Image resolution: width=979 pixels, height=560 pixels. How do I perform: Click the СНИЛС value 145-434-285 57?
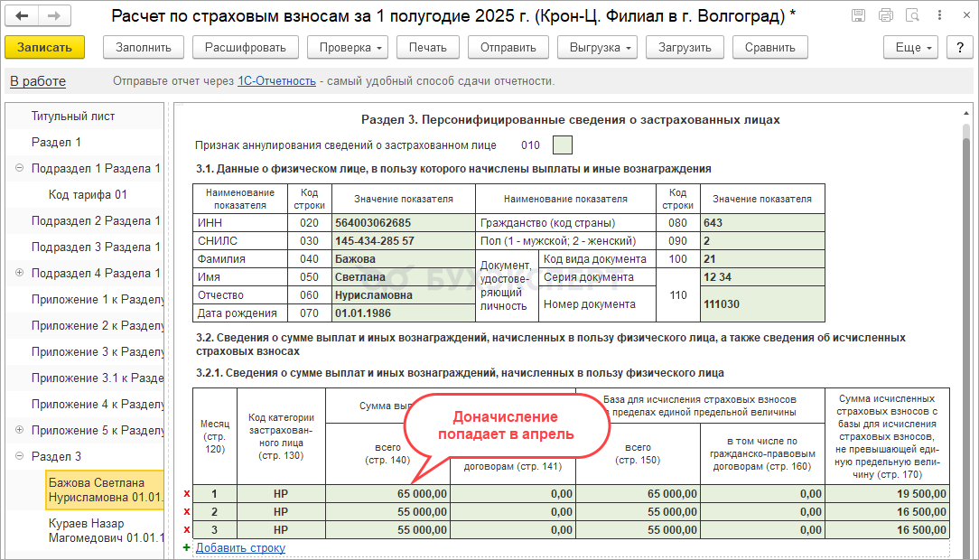coord(404,241)
